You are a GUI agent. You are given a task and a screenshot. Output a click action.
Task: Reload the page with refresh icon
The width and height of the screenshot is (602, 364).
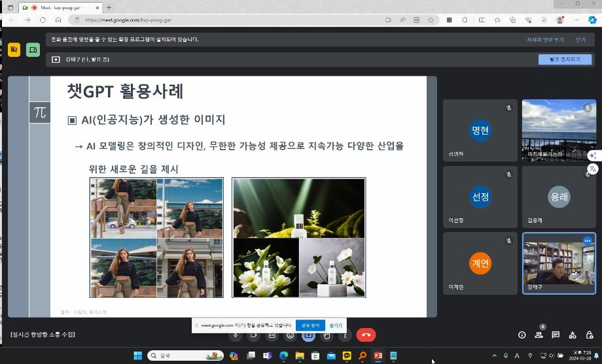[43, 20]
